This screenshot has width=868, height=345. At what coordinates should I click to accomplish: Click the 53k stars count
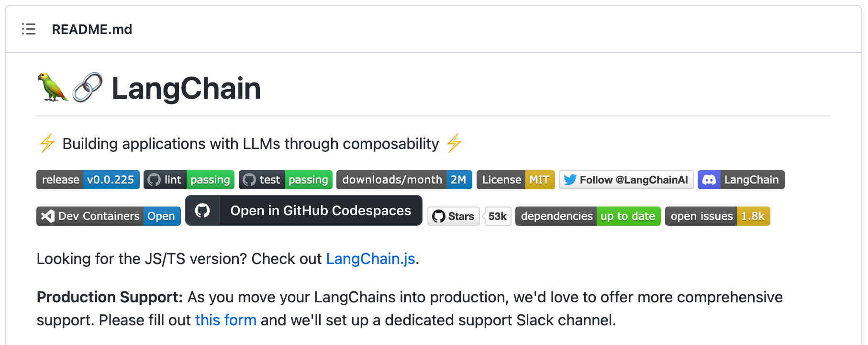(x=498, y=216)
